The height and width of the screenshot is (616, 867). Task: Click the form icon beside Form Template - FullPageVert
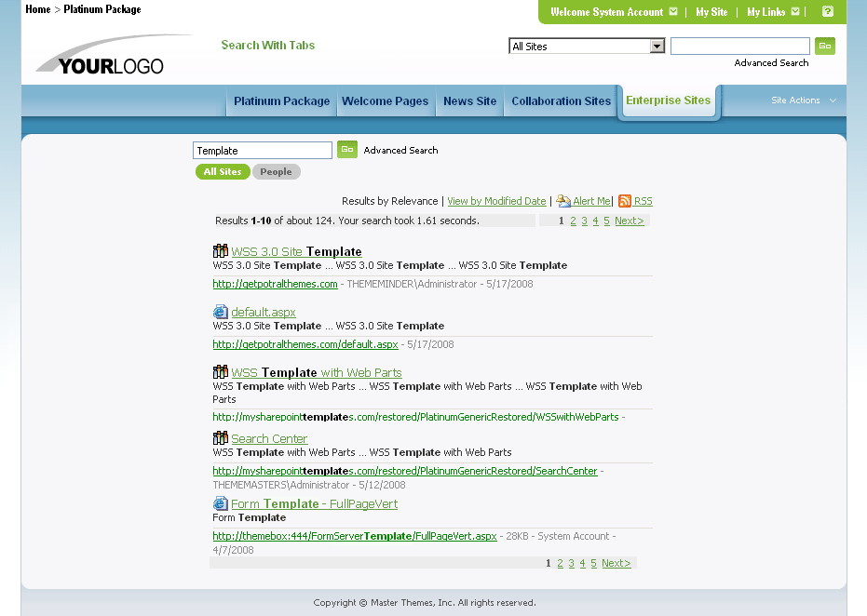(x=220, y=502)
